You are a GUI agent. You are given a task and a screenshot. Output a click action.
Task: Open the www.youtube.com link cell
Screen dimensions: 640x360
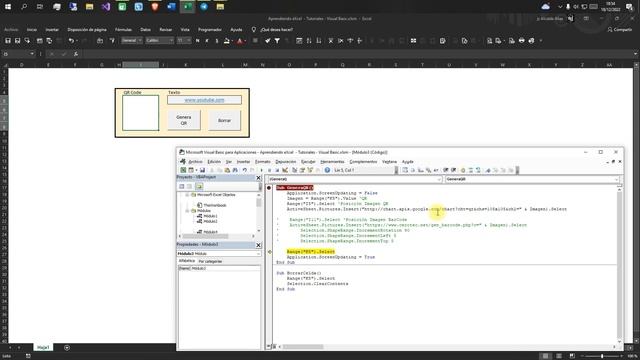pyautogui.click(x=204, y=100)
